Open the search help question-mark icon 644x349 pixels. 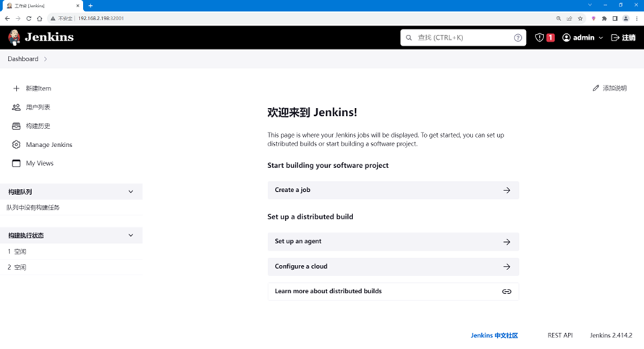coord(518,38)
